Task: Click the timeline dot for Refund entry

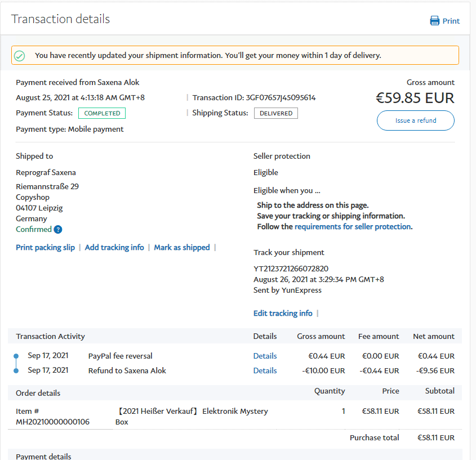Action: tap(16, 370)
